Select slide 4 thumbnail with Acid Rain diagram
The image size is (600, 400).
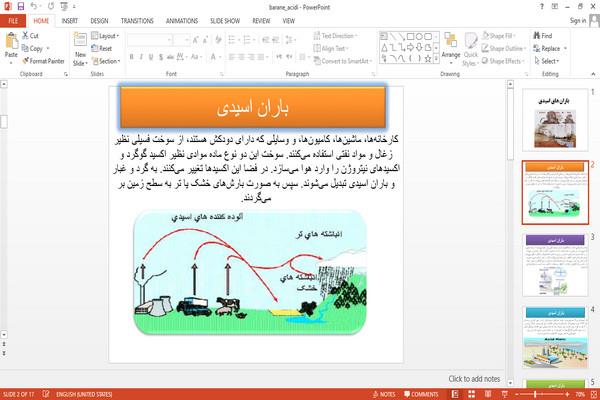click(555, 337)
